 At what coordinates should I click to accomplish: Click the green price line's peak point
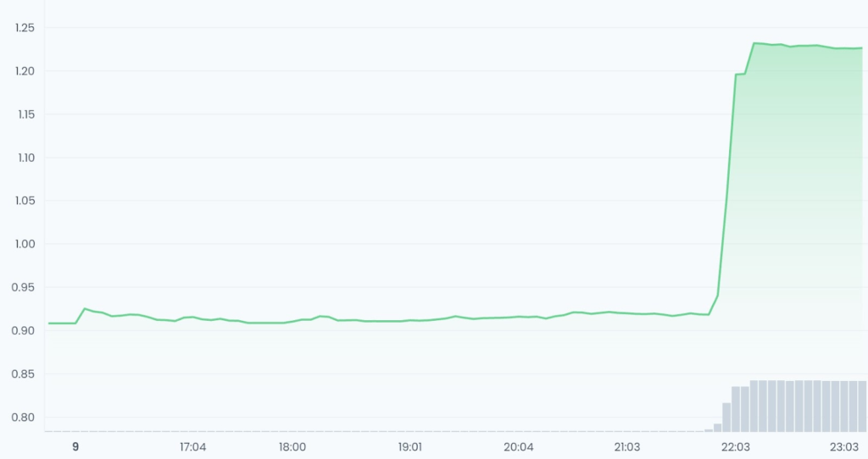point(754,43)
